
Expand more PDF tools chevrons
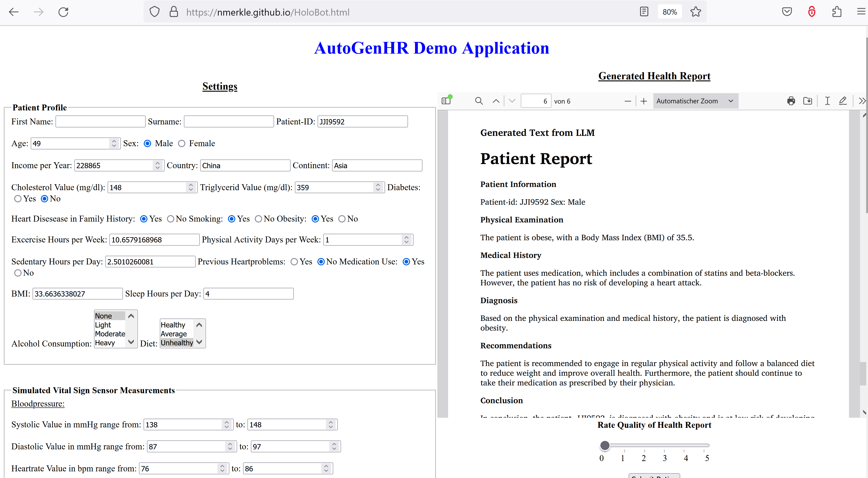tap(862, 101)
